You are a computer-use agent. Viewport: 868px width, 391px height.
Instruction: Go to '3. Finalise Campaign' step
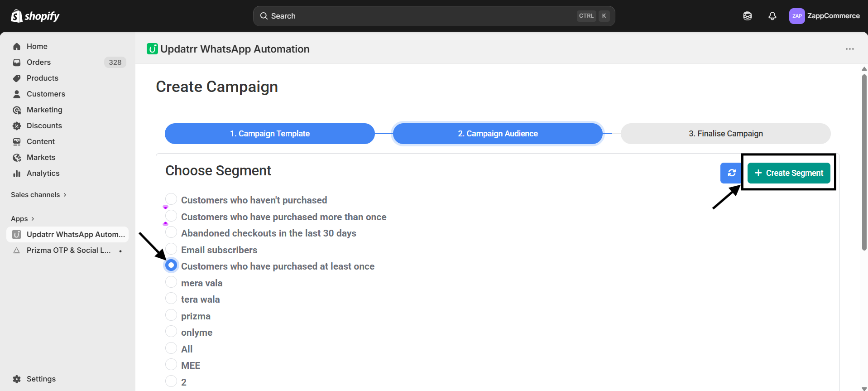pos(725,134)
